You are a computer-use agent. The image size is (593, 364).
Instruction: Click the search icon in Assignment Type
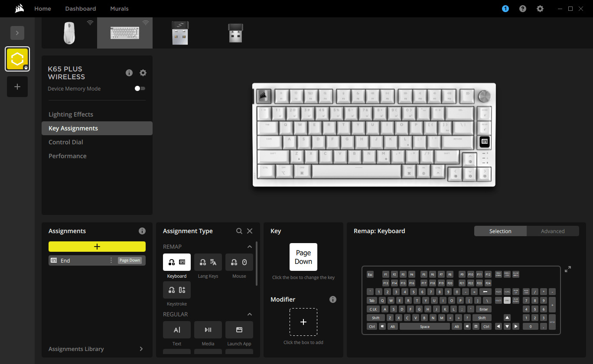tap(239, 231)
